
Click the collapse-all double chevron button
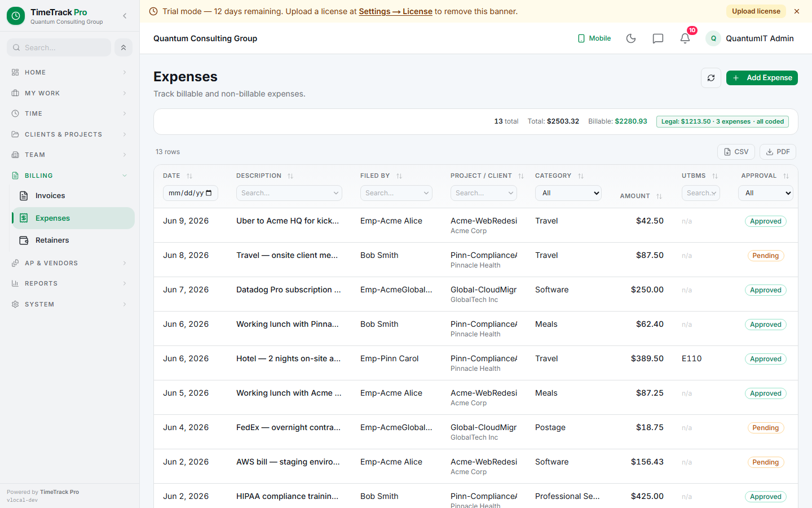click(x=123, y=47)
